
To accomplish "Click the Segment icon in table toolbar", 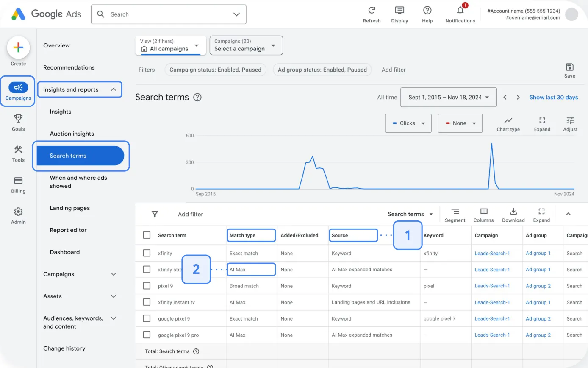I will 455,211.
